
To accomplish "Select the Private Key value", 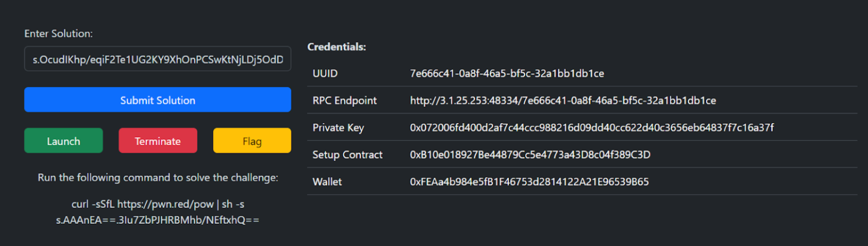I will pyautogui.click(x=591, y=128).
